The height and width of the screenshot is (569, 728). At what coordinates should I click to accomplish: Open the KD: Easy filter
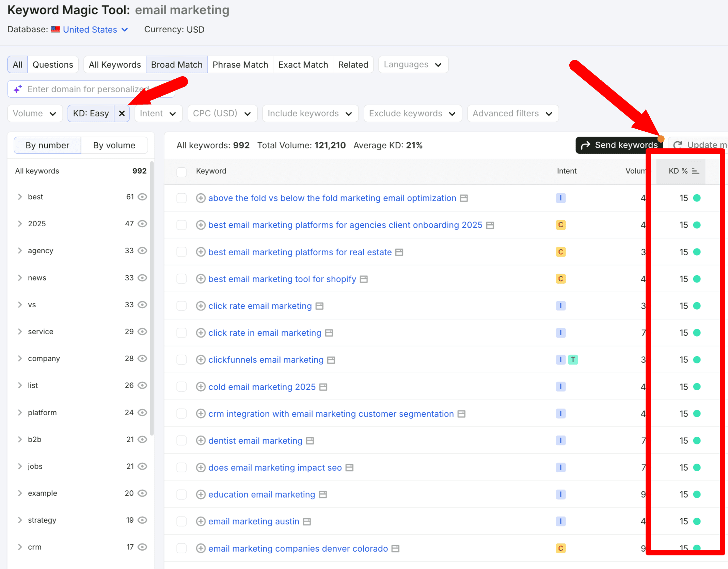click(91, 113)
